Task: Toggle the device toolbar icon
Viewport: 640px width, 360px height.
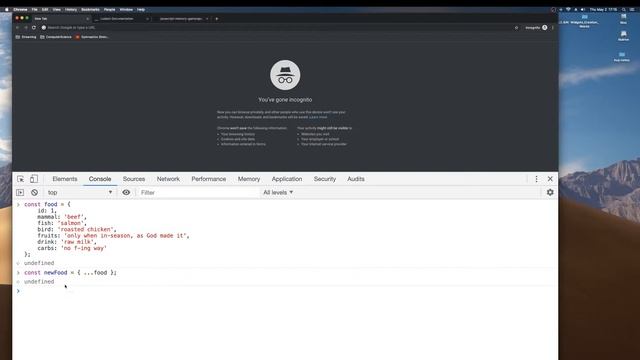Action: 34,179
